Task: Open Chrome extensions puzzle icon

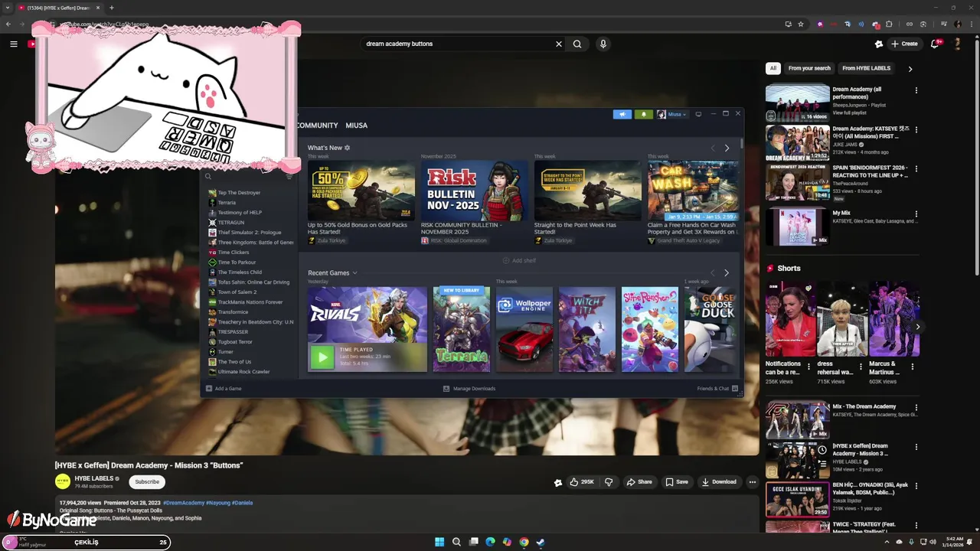Action: (x=889, y=24)
